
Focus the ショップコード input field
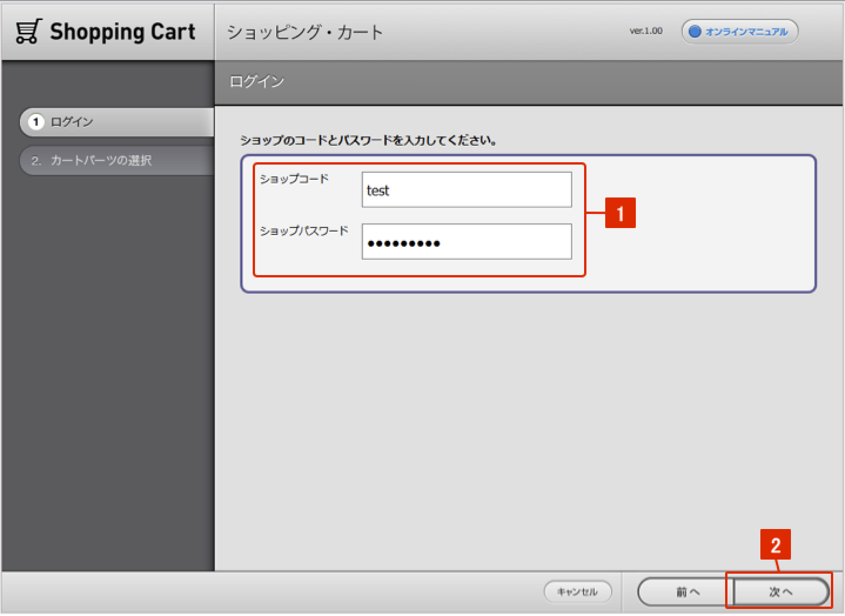(467, 190)
